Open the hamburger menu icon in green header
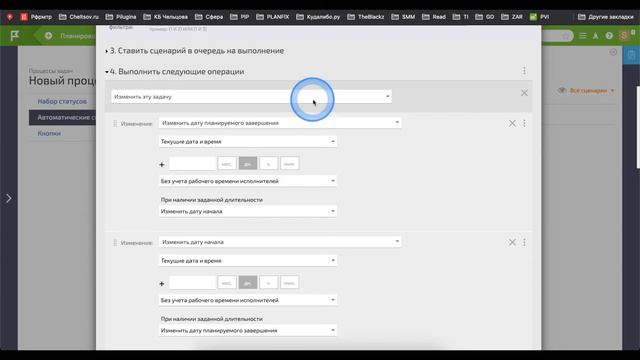 coord(583,36)
